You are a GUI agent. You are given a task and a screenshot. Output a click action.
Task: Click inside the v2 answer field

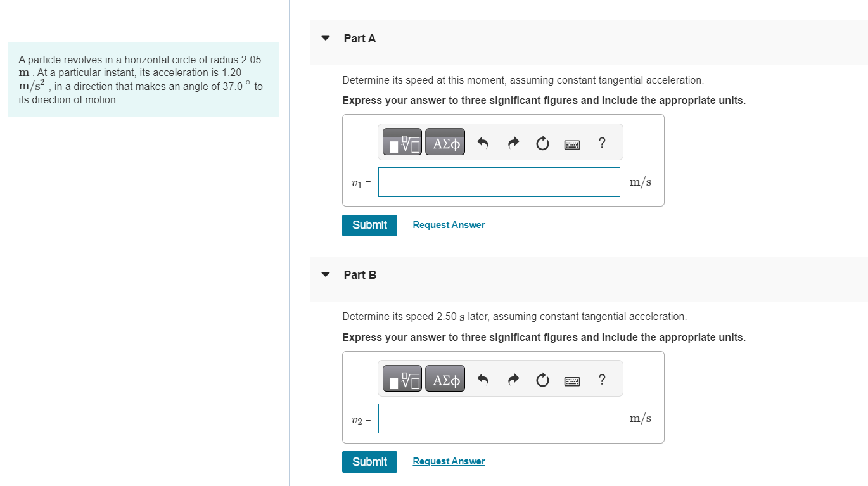tap(499, 418)
